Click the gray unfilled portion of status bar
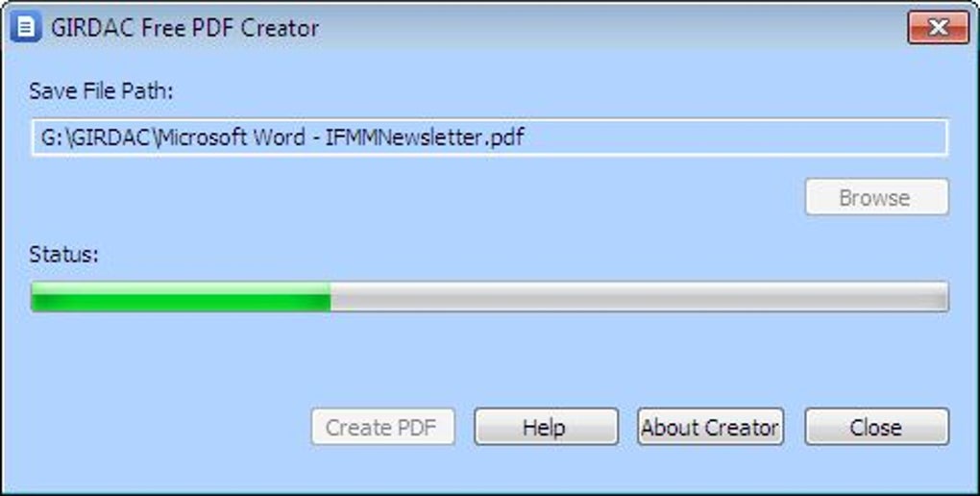 (x=639, y=296)
